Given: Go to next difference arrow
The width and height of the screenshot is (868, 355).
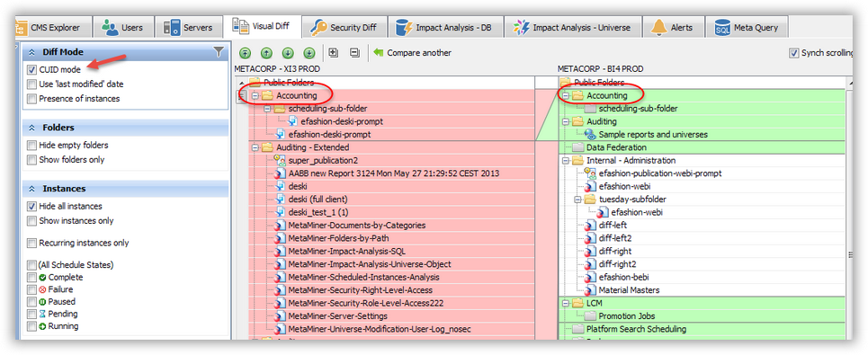Looking at the screenshot, I should click(x=288, y=53).
